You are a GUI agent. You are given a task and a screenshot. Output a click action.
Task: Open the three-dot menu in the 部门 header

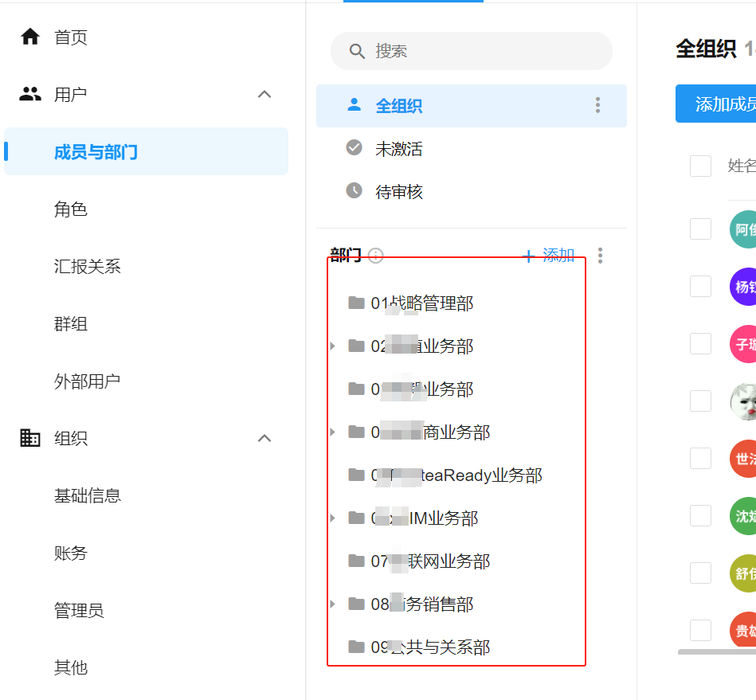pyautogui.click(x=600, y=256)
